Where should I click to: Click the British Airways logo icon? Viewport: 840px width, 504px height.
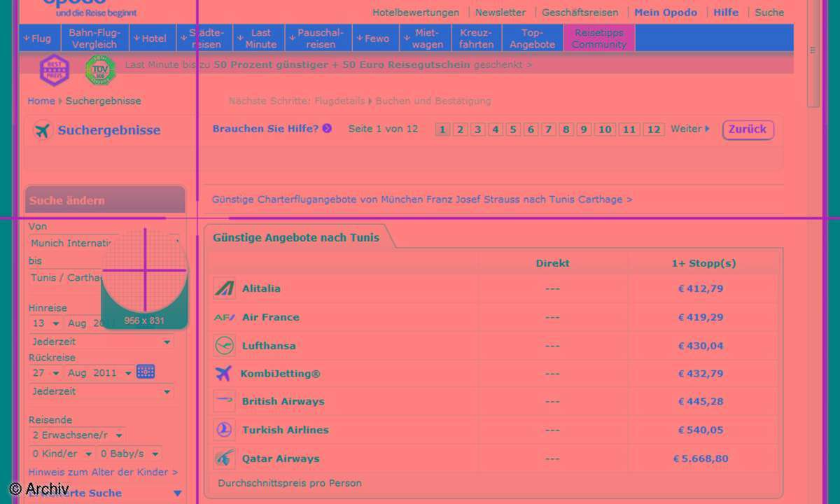coord(224,401)
